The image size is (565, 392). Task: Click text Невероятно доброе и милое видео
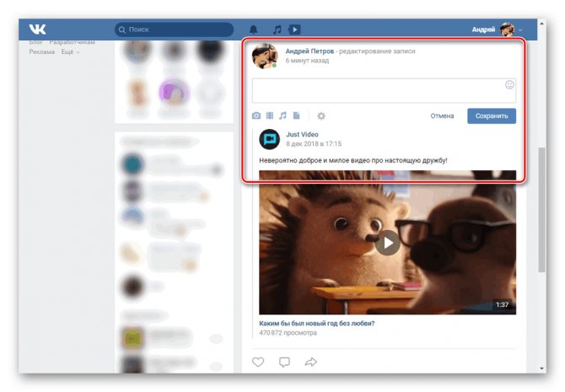352,160
